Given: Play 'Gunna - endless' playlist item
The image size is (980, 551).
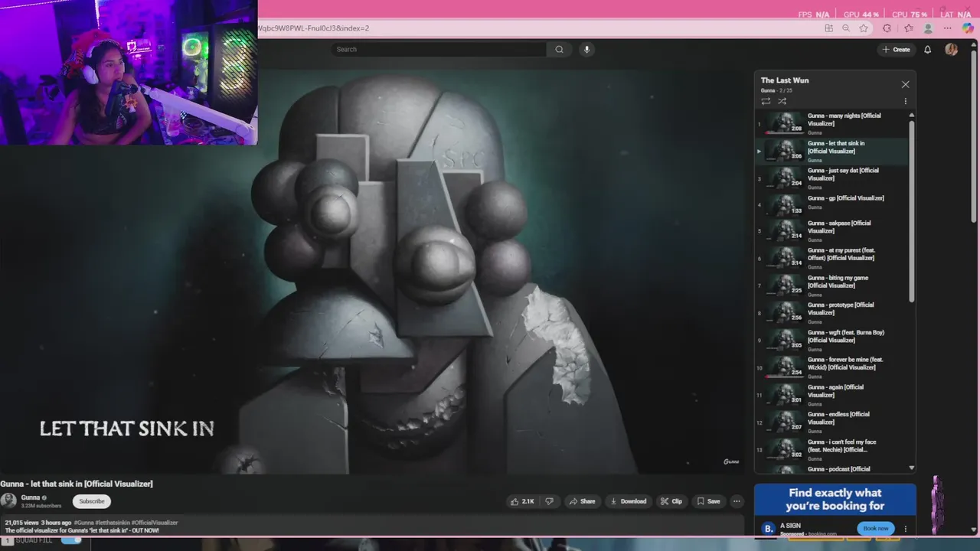Looking at the screenshot, I should click(x=833, y=422).
